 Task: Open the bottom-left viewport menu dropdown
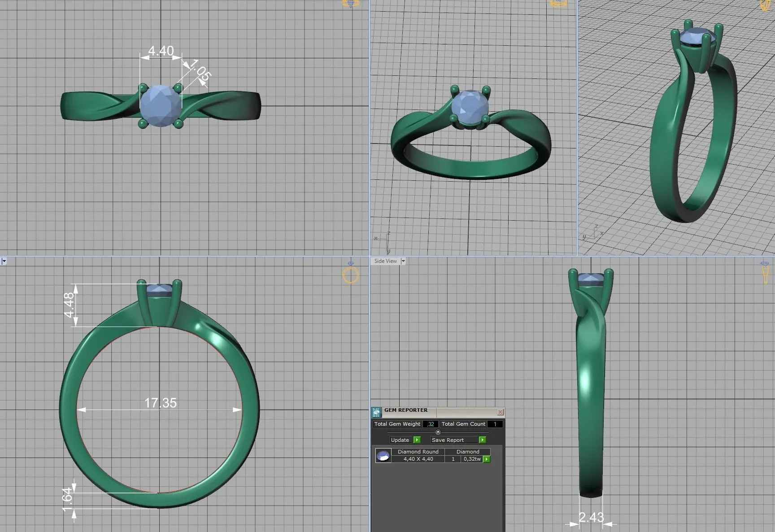[x=4, y=261]
